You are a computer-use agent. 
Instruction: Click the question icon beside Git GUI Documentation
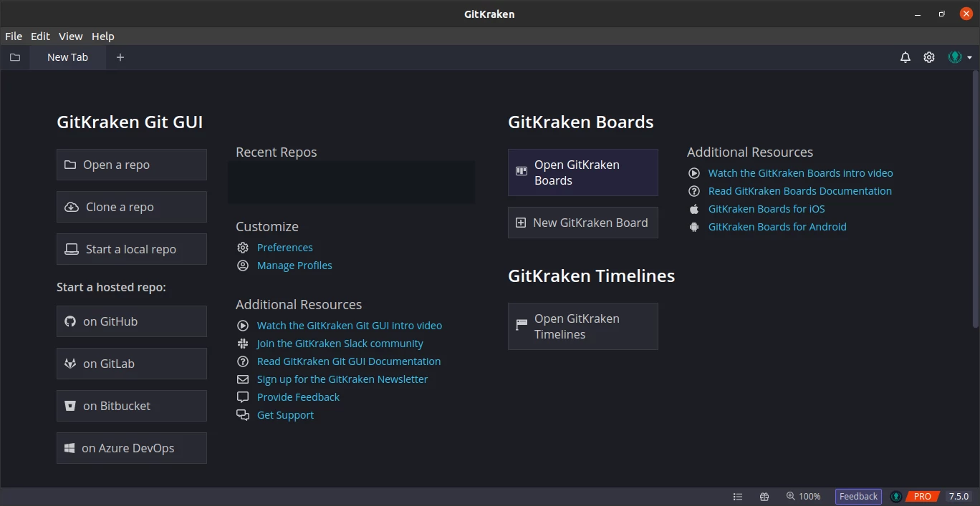(243, 361)
